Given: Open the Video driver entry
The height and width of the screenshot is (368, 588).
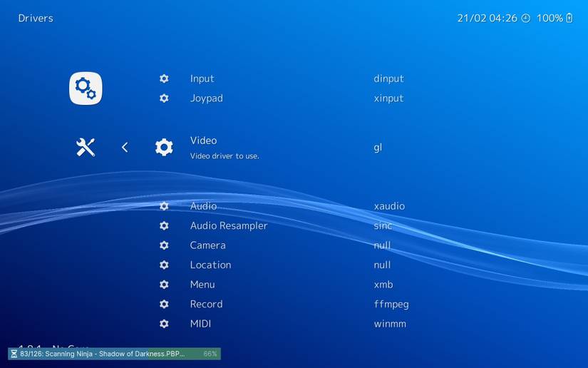Looking at the screenshot, I should point(204,140).
